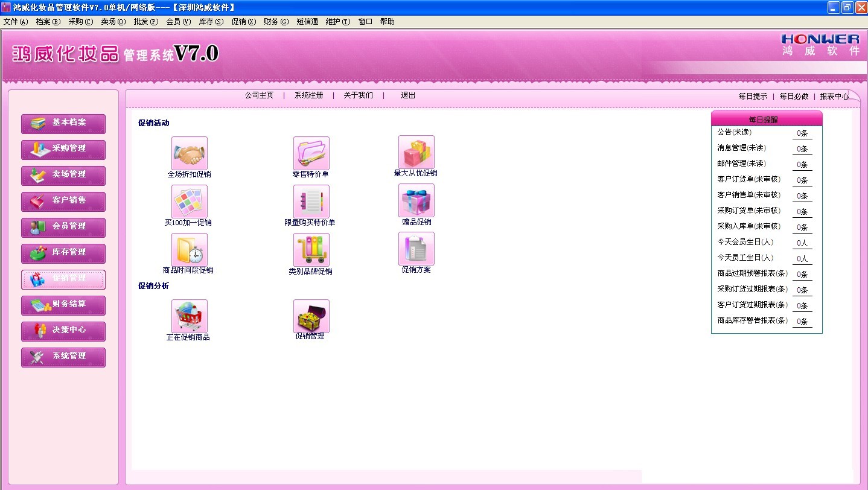Click the 量大从优促销 boxes icon

coord(416,152)
